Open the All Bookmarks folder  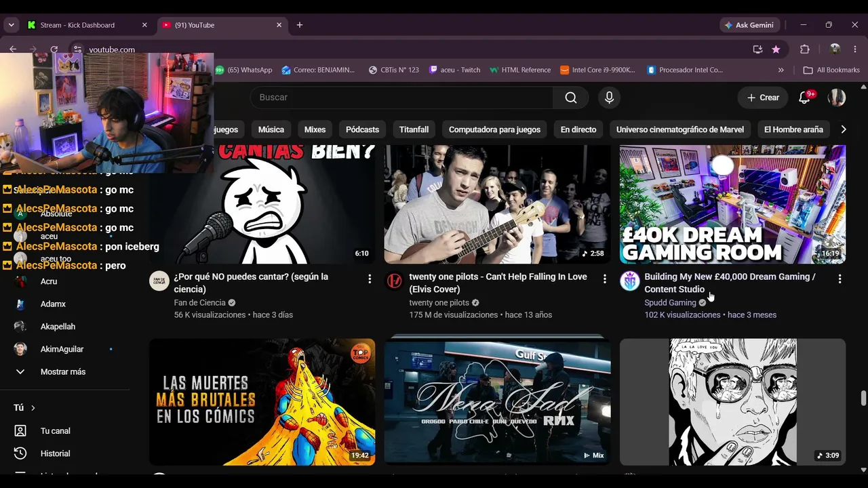point(831,70)
